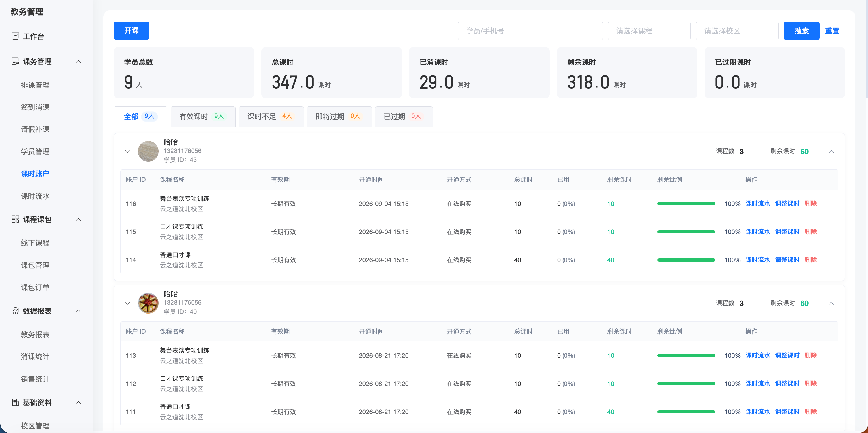Click the fruit avatar of student ID 40
This screenshot has height=433, width=868.
[x=148, y=303]
